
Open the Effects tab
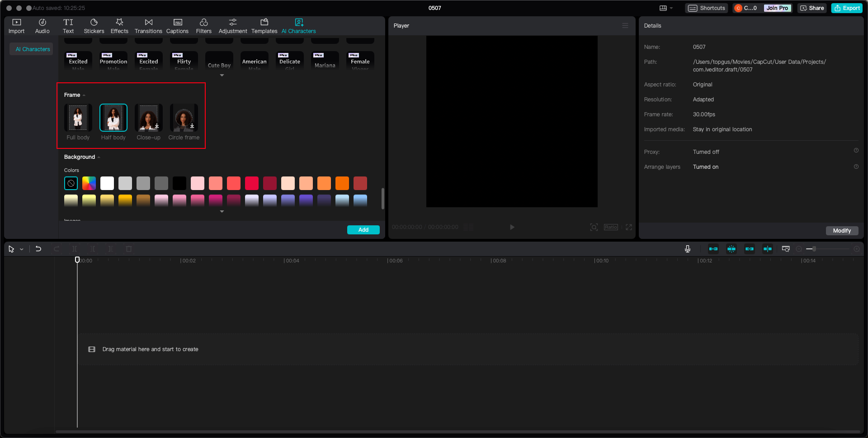pos(119,26)
